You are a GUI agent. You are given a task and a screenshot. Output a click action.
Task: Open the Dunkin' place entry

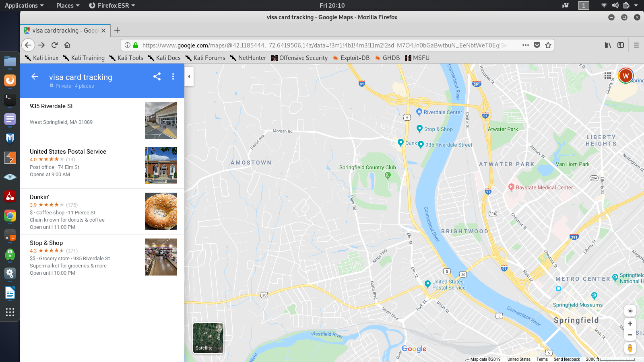(x=102, y=212)
